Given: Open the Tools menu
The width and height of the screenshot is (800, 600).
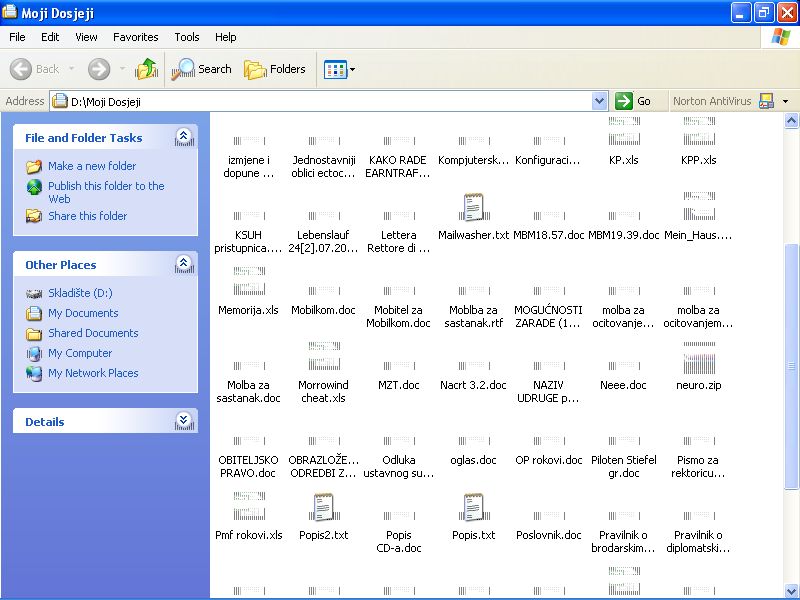Looking at the screenshot, I should click(x=187, y=37).
